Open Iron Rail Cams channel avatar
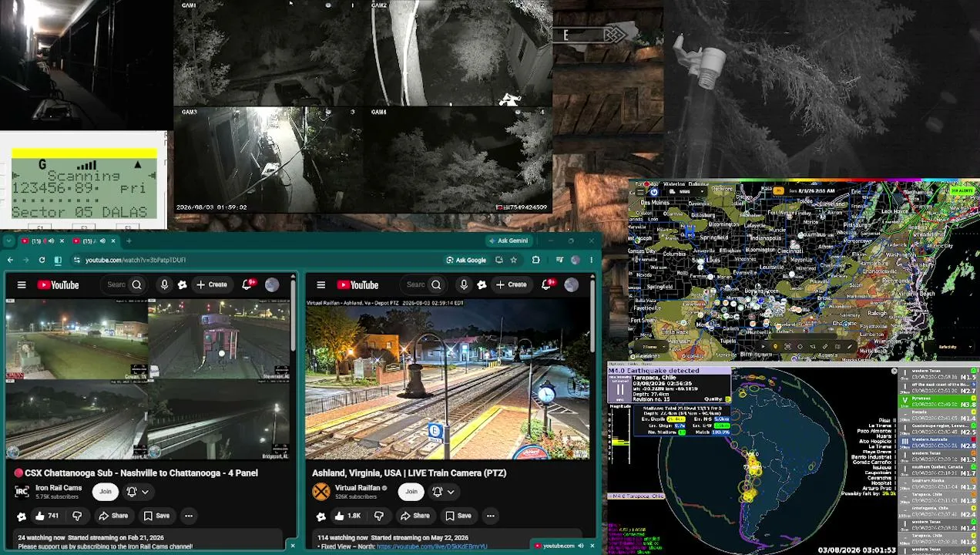Image resolution: width=980 pixels, height=555 pixels. [22, 491]
